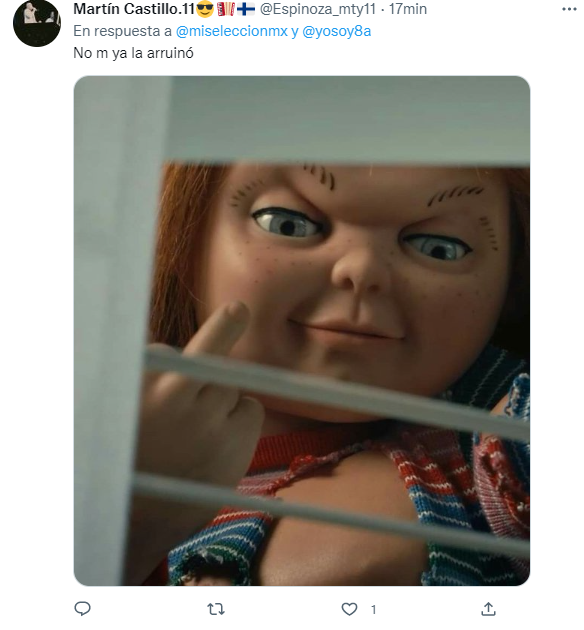Click the reply speech bubble icon

click(x=83, y=609)
